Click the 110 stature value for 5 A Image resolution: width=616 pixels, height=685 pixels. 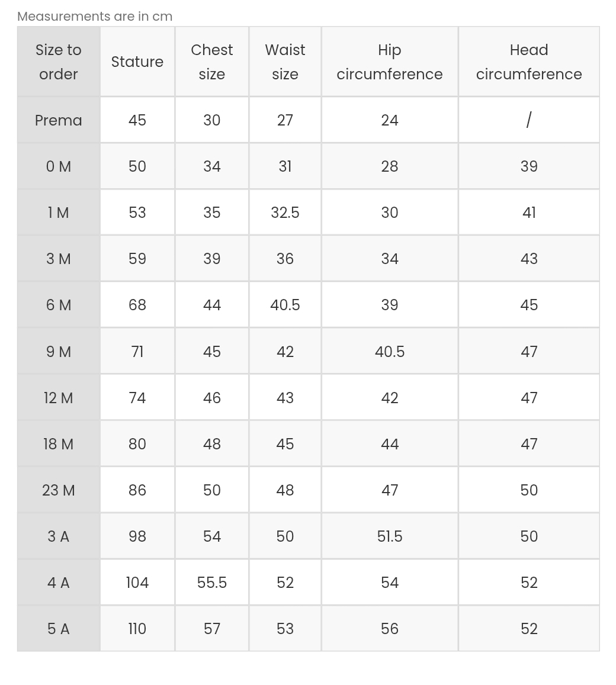click(137, 629)
